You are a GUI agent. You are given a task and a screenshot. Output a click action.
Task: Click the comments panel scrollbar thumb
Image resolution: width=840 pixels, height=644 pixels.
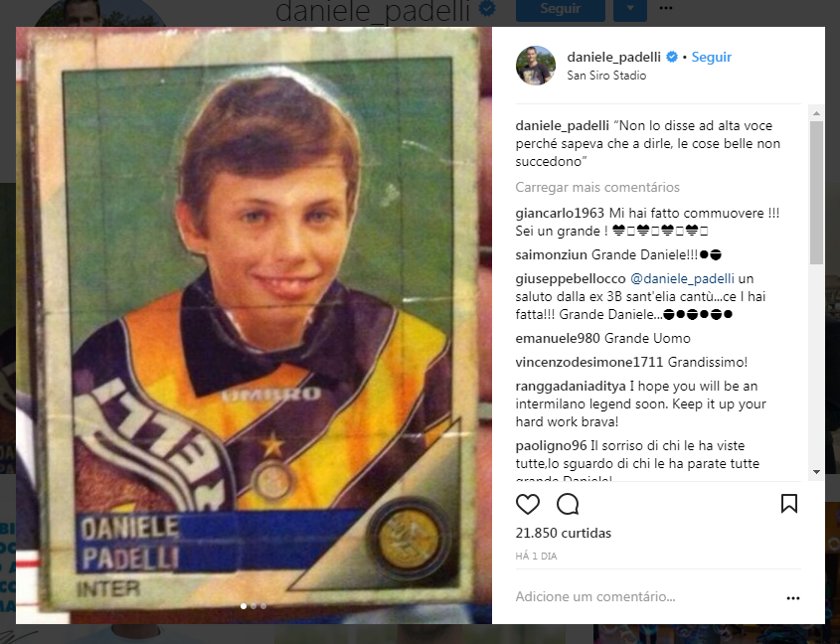pyautogui.click(x=816, y=193)
